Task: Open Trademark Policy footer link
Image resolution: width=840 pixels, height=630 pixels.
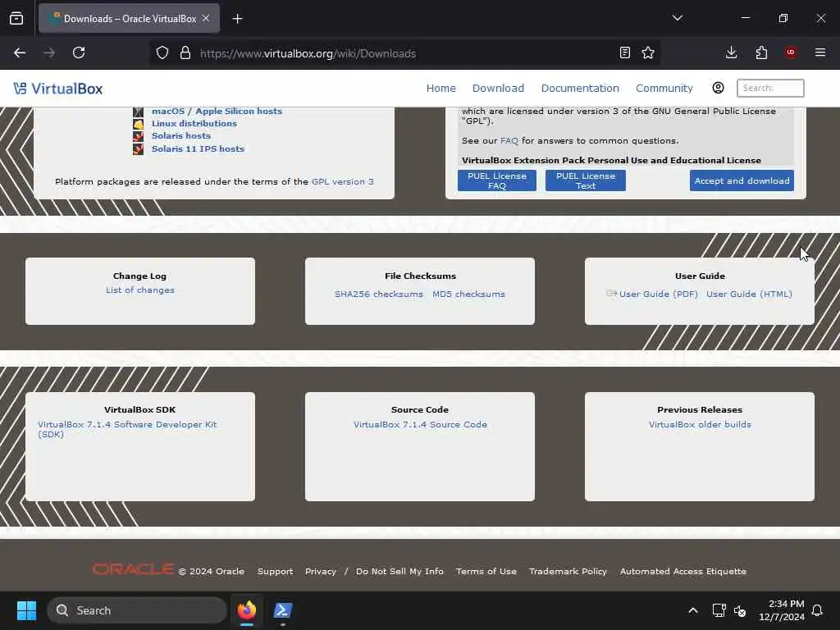Action: tap(568, 571)
